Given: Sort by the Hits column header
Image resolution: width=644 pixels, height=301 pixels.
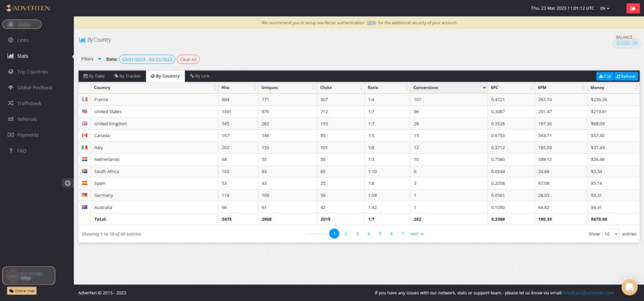Looking at the screenshot, I should point(238,88).
